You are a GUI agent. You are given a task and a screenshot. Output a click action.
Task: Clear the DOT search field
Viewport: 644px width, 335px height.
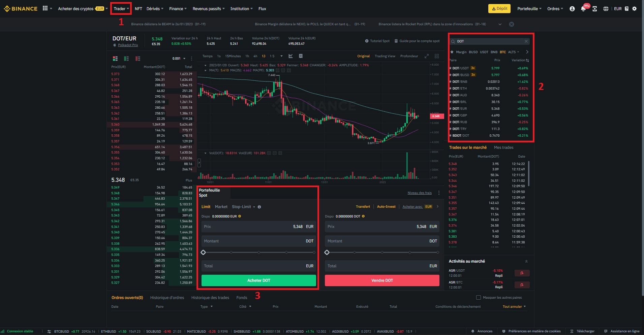(x=526, y=41)
